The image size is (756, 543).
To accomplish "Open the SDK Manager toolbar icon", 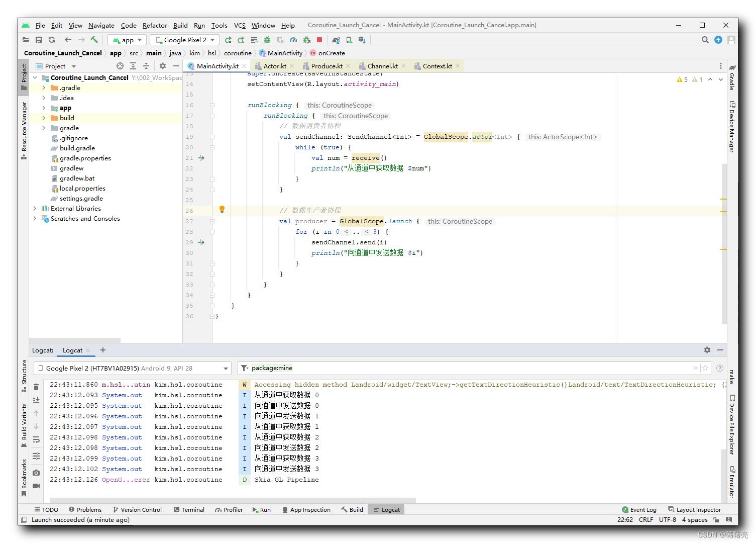I will pyautogui.click(x=362, y=40).
